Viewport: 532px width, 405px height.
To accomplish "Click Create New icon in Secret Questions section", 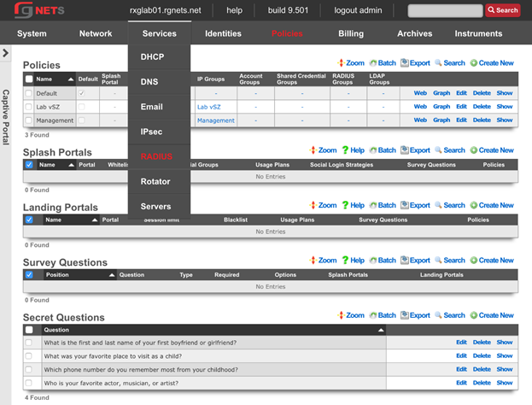I will pyautogui.click(x=474, y=315).
